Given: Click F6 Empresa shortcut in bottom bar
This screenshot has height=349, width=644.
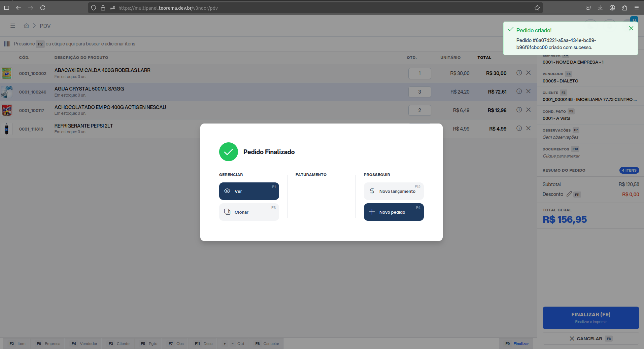Looking at the screenshot, I should tap(48, 344).
